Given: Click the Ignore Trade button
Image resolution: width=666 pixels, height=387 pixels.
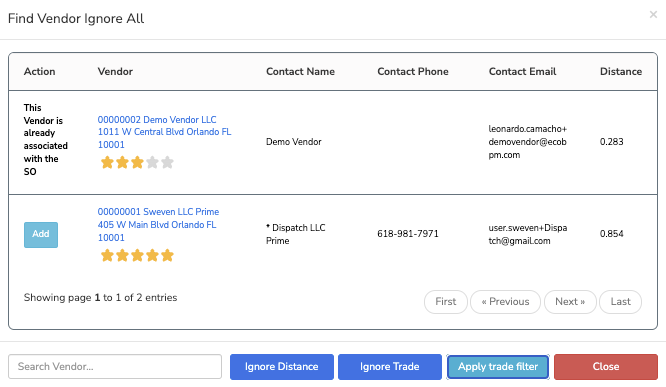Looking at the screenshot, I should point(389,367).
